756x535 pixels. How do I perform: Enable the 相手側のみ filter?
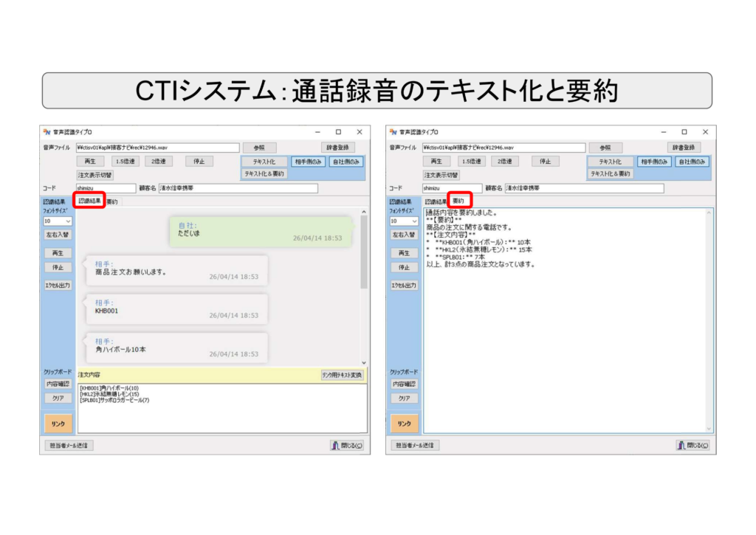pyautogui.click(x=309, y=161)
